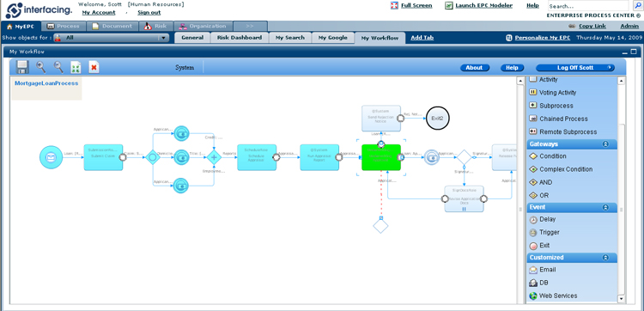Image resolution: width=644 pixels, height=311 pixels.
Task: Select the Voting Activity palette item
Action: coord(553,93)
